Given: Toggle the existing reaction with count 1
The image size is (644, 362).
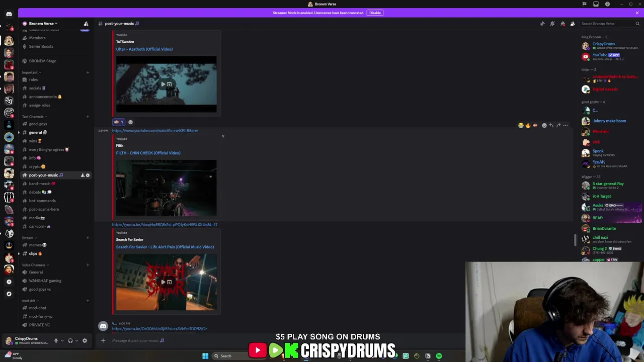Looking at the screenshot, I should [118, 122].
